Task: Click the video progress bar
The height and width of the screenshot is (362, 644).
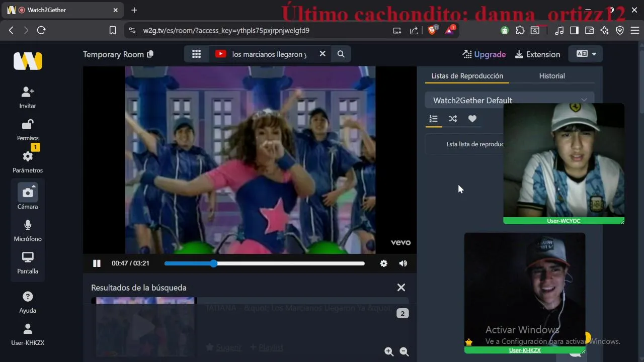Action: pos(264,263)
